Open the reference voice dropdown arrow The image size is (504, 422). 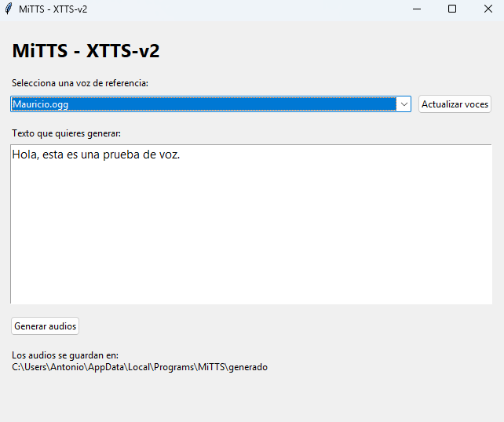(x=404, y=104)
